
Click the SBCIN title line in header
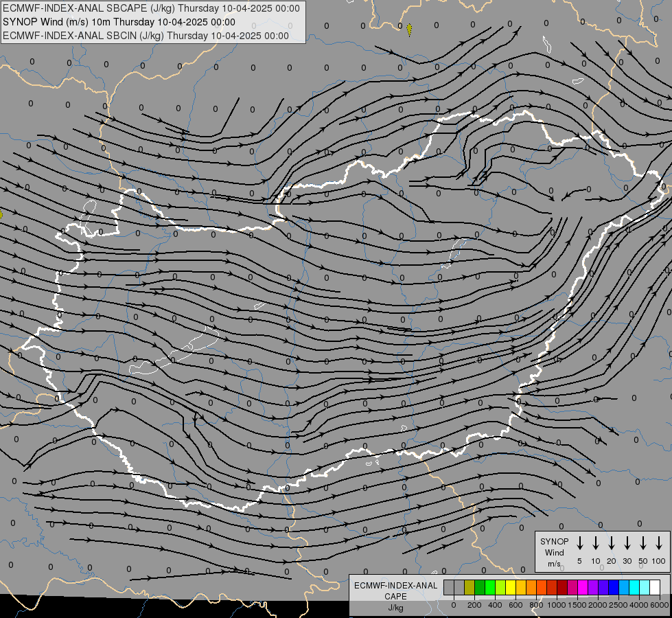coord(146,36)
